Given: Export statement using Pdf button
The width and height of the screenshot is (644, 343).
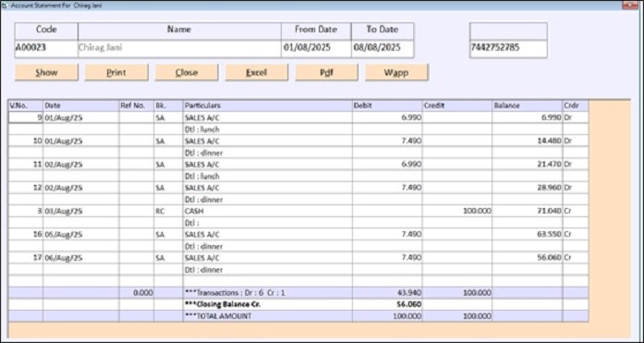Looking at the screenshot, I should pos(326,72).
